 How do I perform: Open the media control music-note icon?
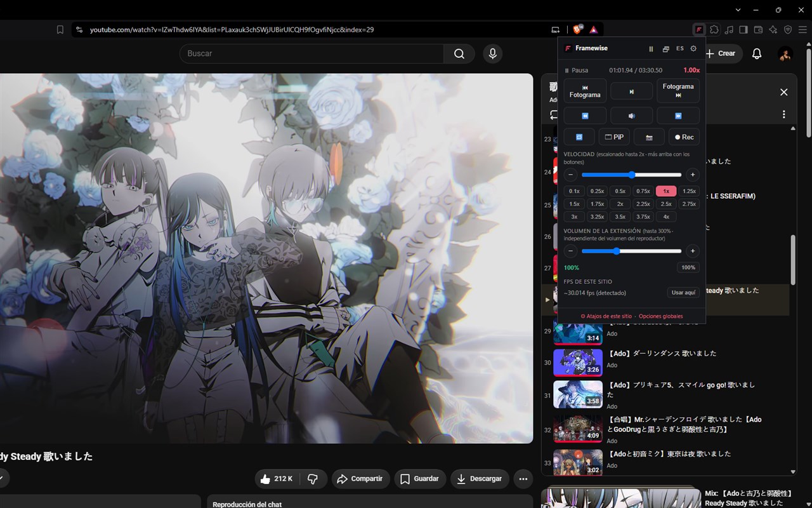click(729, 29)
